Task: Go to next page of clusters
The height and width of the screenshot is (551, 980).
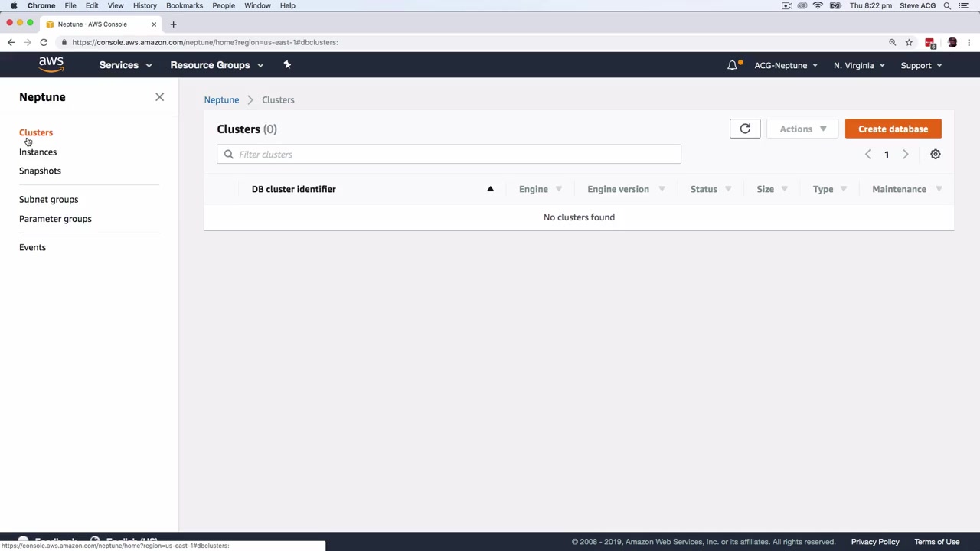Action: [905, 155]
